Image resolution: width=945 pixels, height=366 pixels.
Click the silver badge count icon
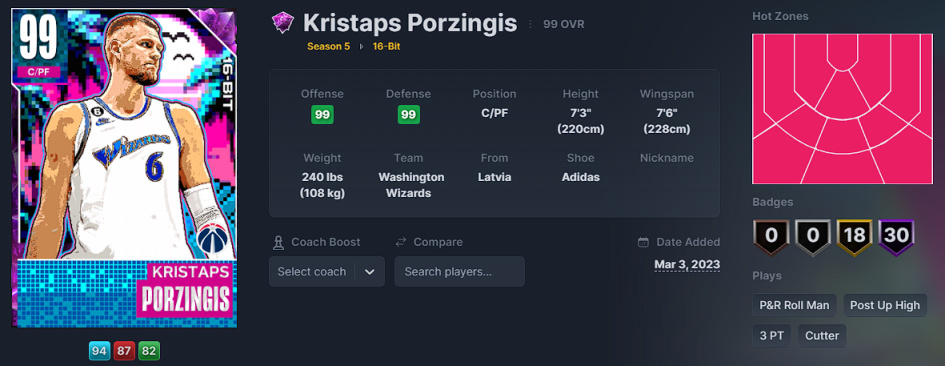pyautogui.click(x=812, y=235)
